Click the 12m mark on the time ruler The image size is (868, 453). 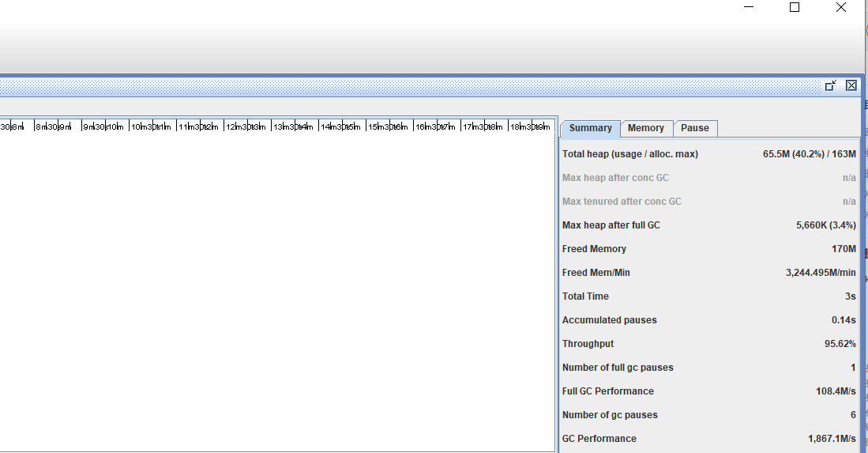coord(210,126)
